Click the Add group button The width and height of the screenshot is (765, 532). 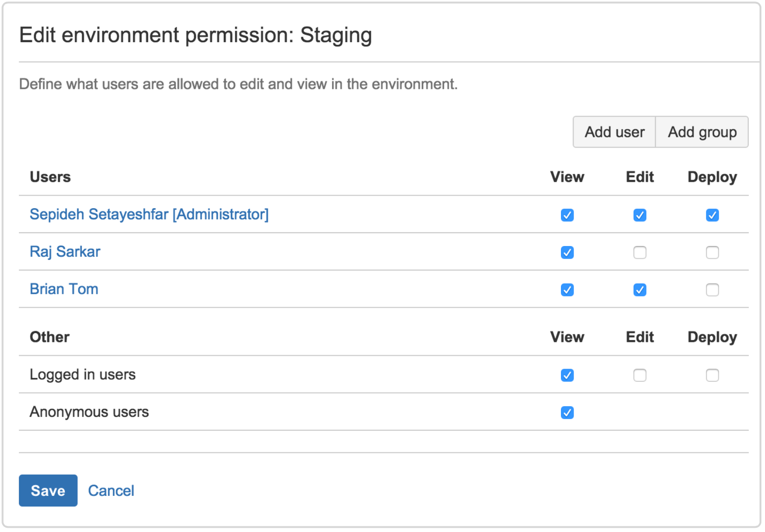pos(702,132)
